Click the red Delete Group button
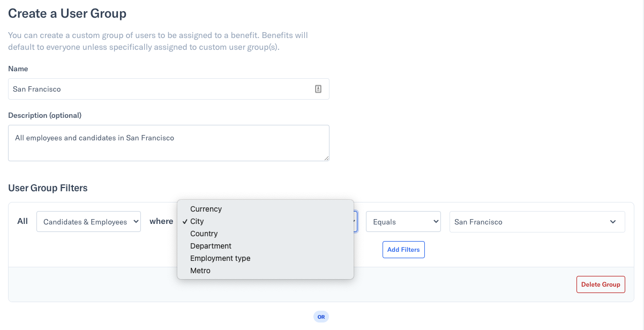The image size is (644, 330). coord(601,284)
